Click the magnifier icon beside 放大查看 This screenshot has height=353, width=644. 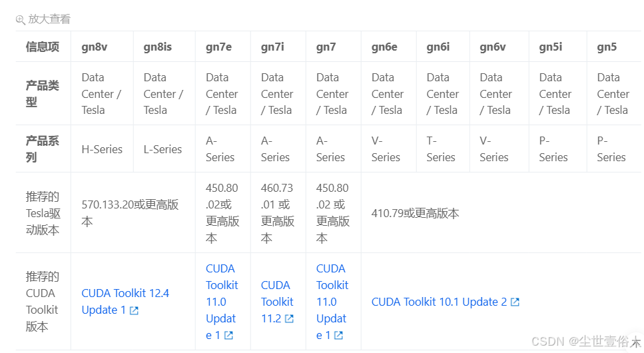[21, 19]
